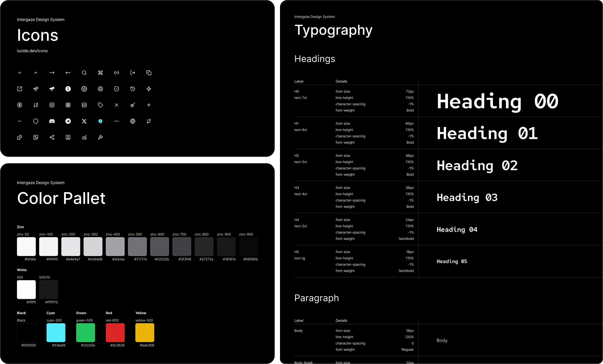Screen dimensions: 603x364
Task: Click the "#53eafd" hex value
Action: pyautogui.click(x=59, y=345)
